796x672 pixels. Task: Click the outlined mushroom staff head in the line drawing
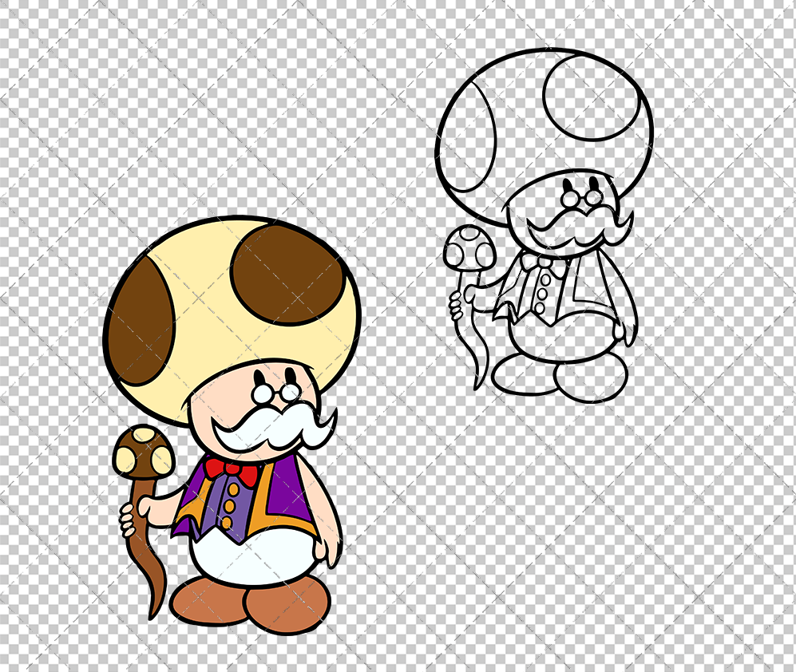469,249
